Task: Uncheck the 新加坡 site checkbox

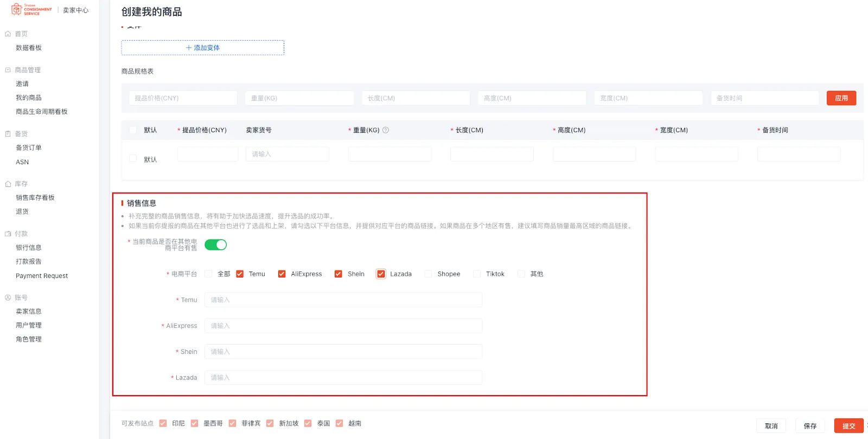Action: pos(270,423)
